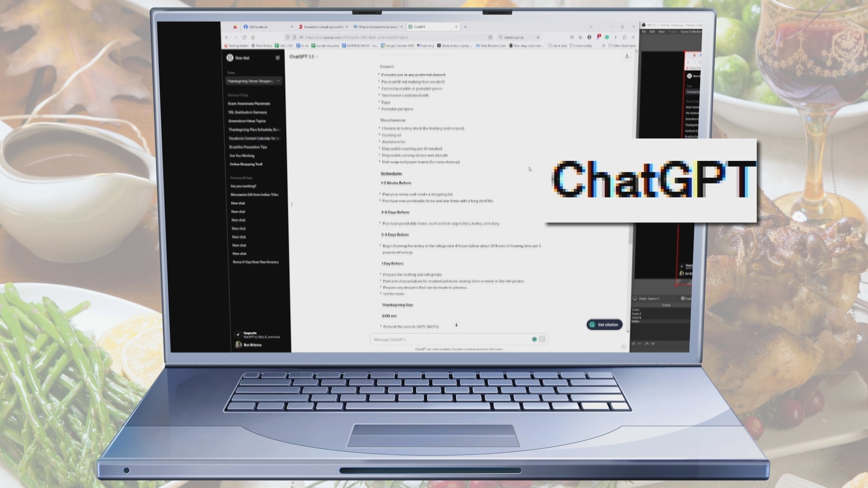Viewport: 868px width, 488px height.
Task: Click the Get citation button
Action: pyautogui.click(x=604, y=324)
